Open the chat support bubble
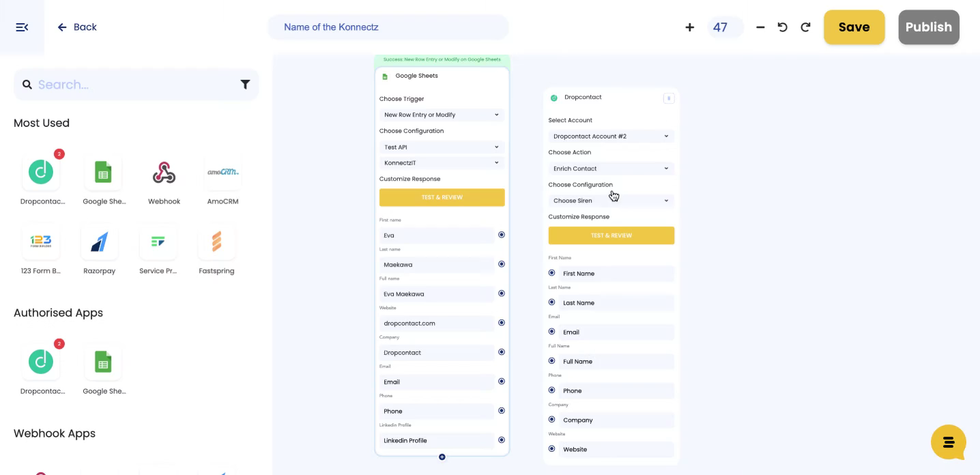This screenshot has width=980, height=475. (948, 442)
